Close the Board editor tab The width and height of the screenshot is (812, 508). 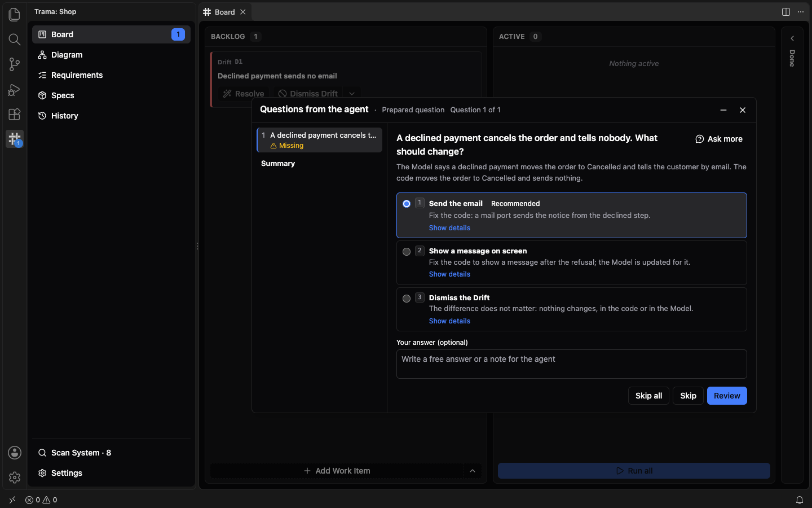coord(243,12)
